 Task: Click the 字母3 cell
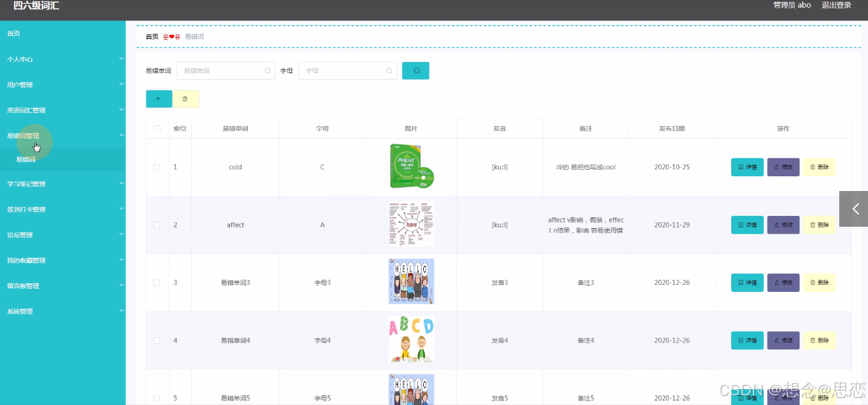[x=322, y=282]
